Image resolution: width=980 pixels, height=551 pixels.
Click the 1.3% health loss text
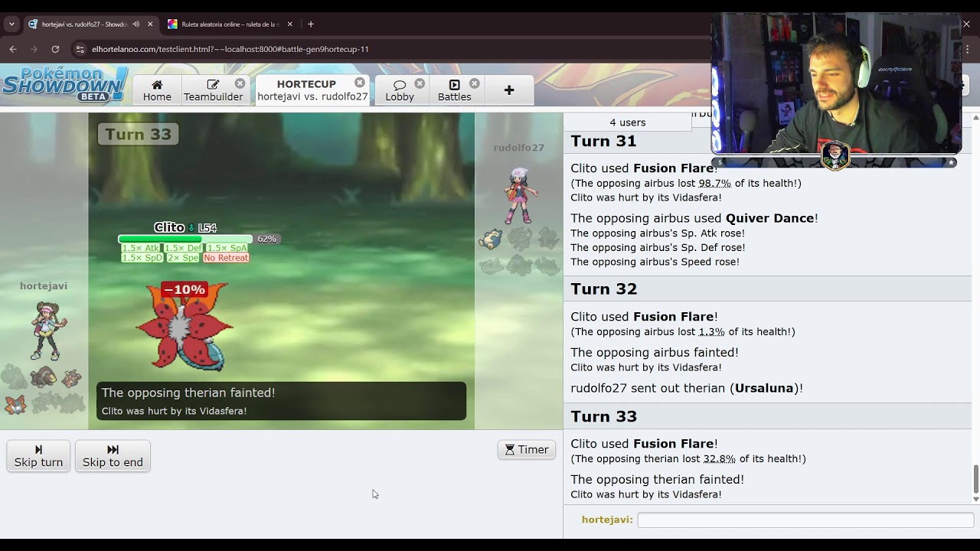[x=711, y=331]
